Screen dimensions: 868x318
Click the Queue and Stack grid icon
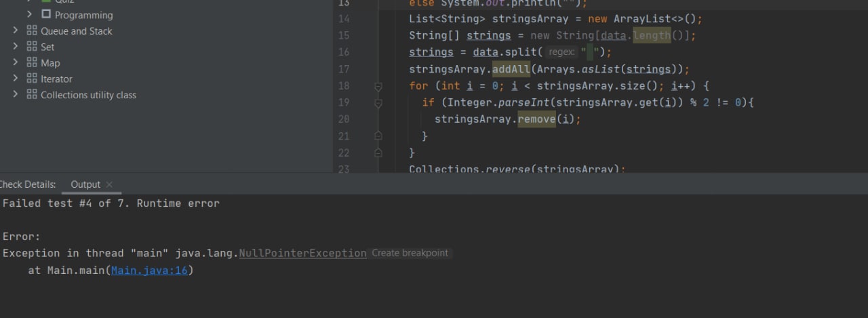(32, 31)
